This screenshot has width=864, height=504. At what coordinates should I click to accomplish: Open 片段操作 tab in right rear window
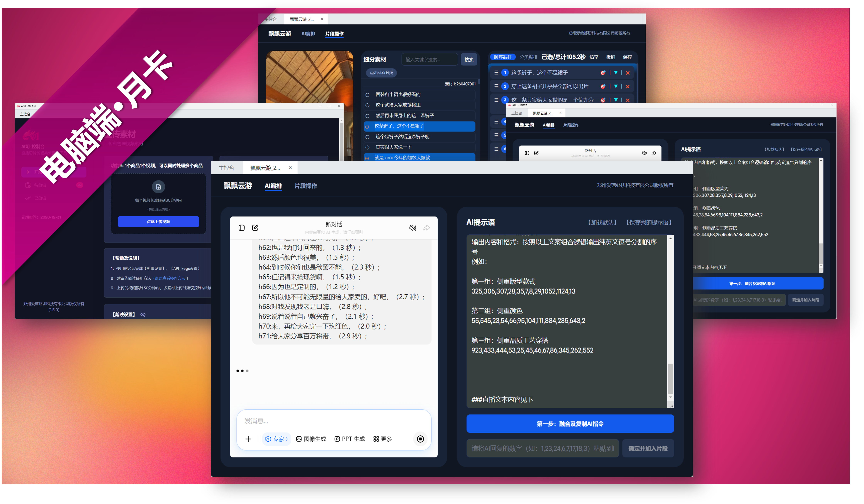(571, 125)
